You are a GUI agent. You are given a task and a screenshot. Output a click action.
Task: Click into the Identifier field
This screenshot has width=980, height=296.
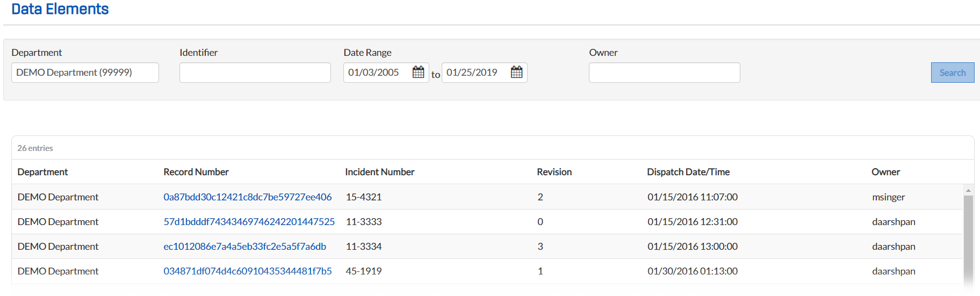[255, 73]
